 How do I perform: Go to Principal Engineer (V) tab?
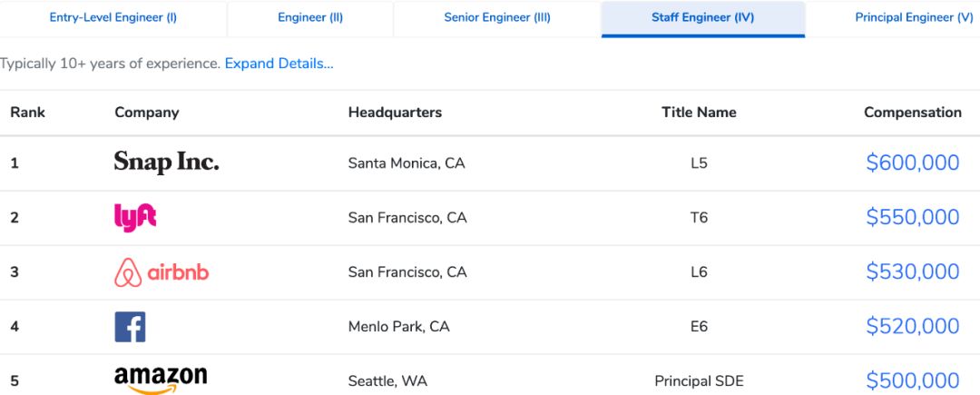(913, 18)
